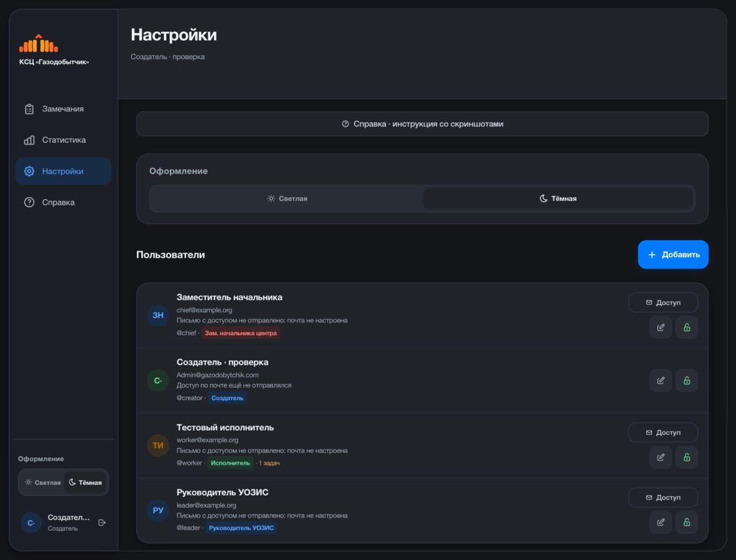Click the chief@example.org email

tap(204, 310)
